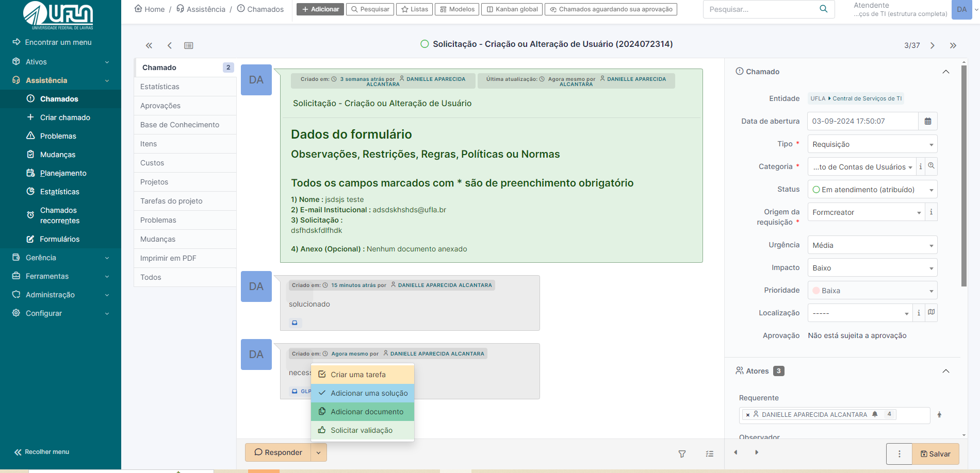Remove DANIELLE APARECIDA ALCANTARA from Requerente
980x473 pixels.
pyautogui.click(x=748, y=415)
